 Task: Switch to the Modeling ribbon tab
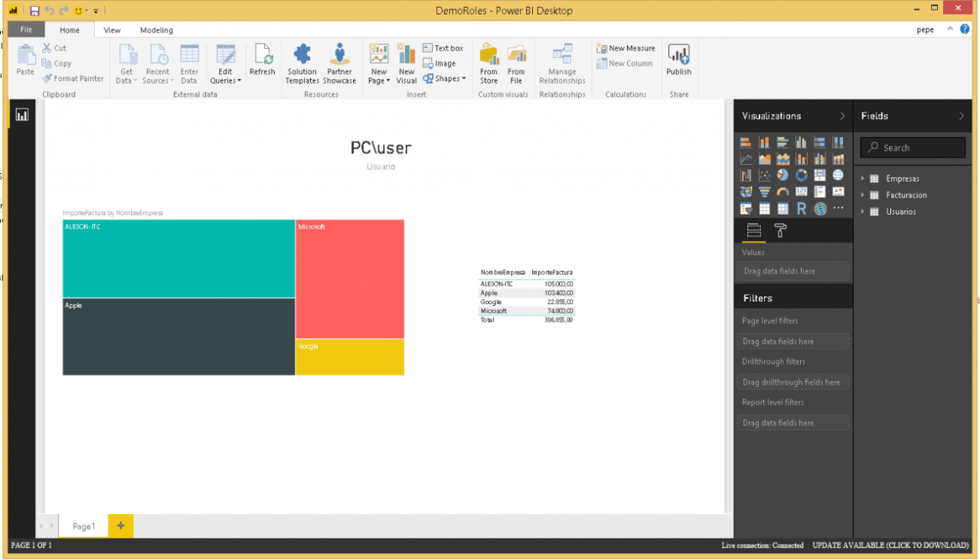coord(156,30)
